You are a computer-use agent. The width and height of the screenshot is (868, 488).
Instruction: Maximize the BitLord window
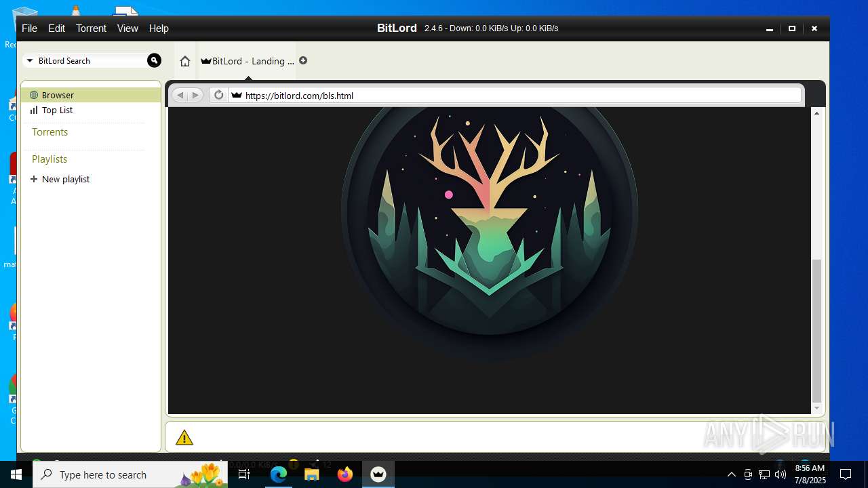click(791, 28)
